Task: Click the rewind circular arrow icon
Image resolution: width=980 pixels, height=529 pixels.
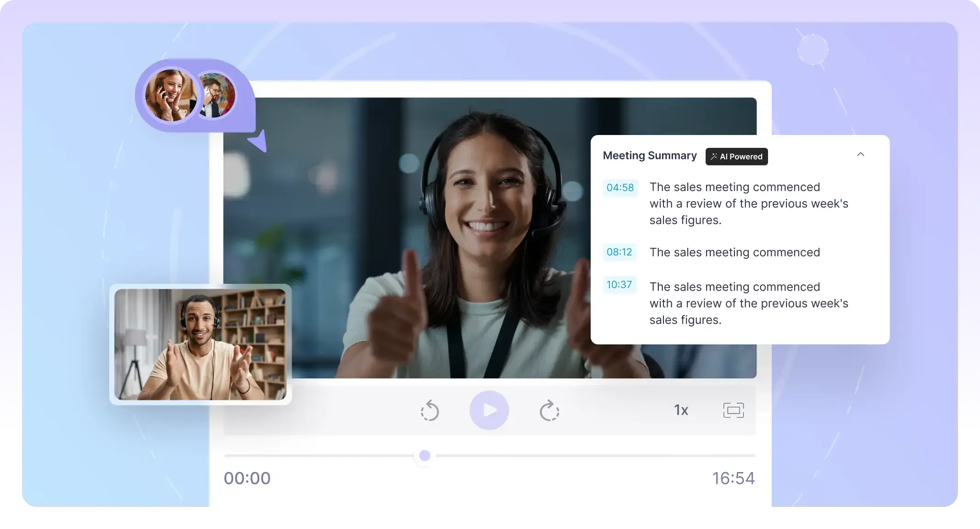Action: 430,411
